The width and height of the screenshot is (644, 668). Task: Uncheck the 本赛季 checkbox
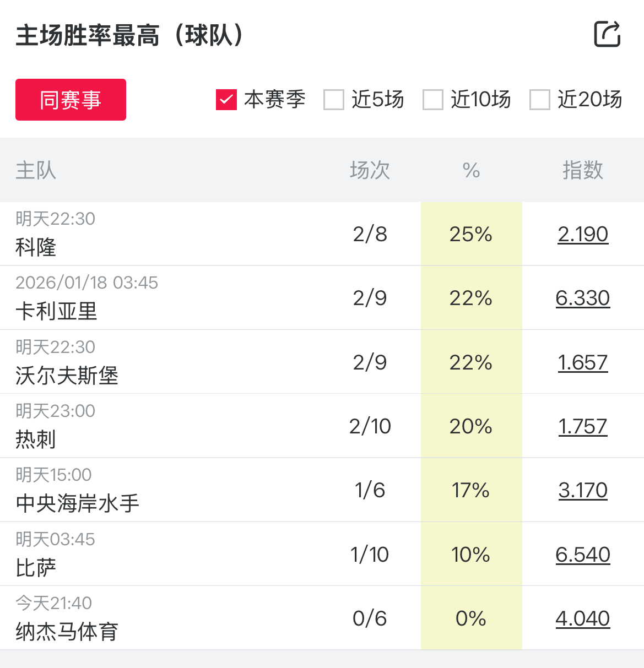[226, 100]
